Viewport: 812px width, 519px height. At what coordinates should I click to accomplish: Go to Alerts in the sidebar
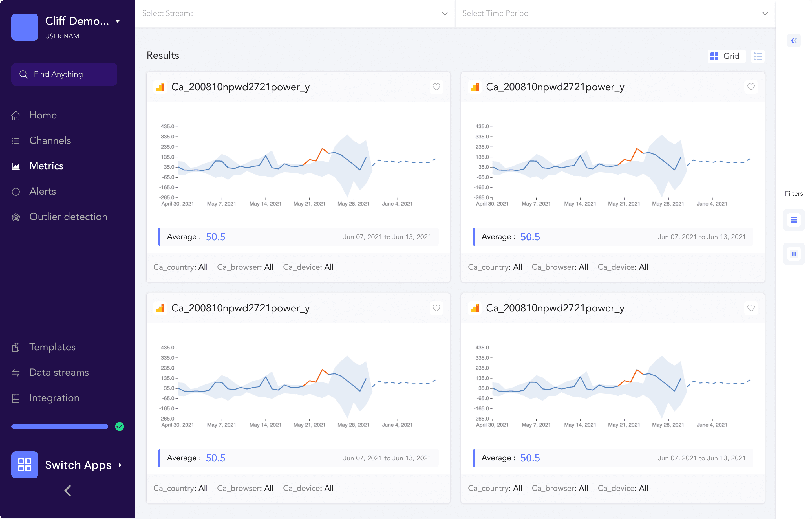43,191
